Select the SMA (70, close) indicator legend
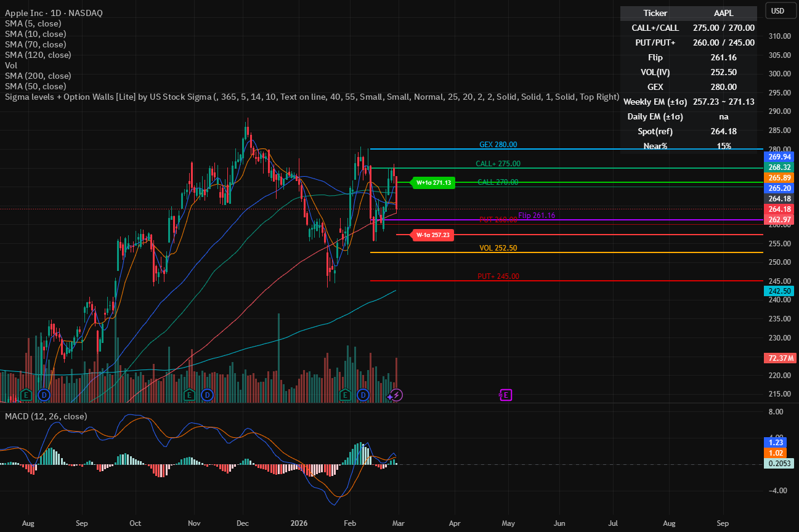Image resolution: width=799 pixels, height=532 pixels. 36,44
